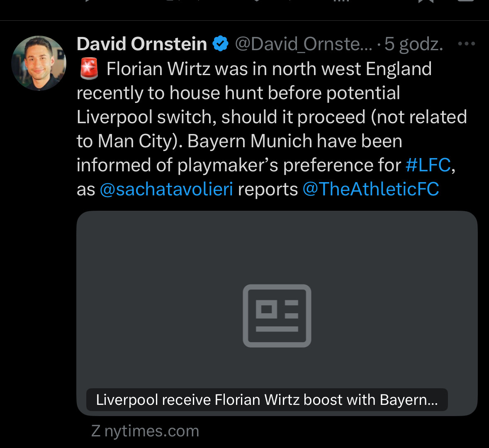Viewport: 489px width, 448px height.
Task: Click the article placeholder icon in card
Action: pos(277,316)
